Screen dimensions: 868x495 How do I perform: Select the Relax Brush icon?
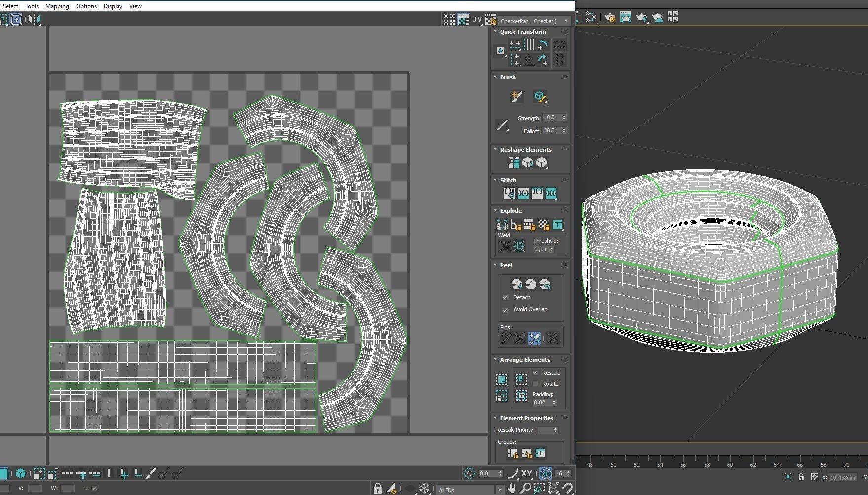539,97
